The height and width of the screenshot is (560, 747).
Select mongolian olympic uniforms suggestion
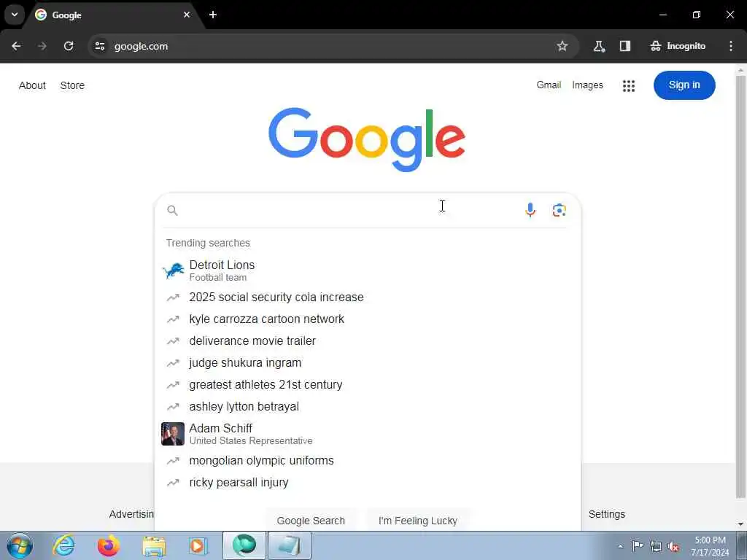(368, 461)
